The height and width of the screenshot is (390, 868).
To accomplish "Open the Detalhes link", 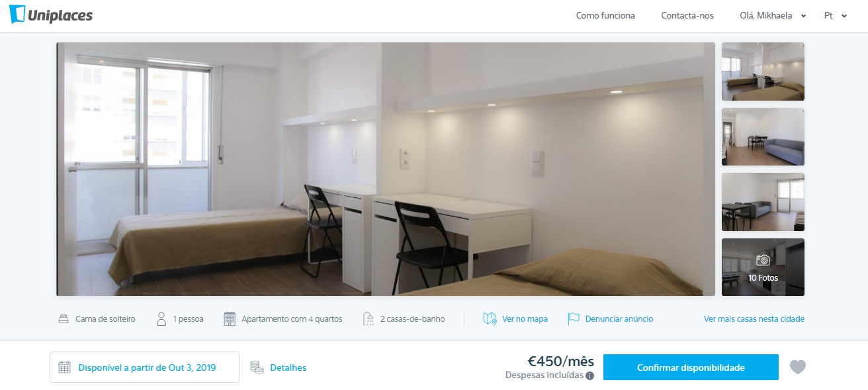I will (288, 367).
